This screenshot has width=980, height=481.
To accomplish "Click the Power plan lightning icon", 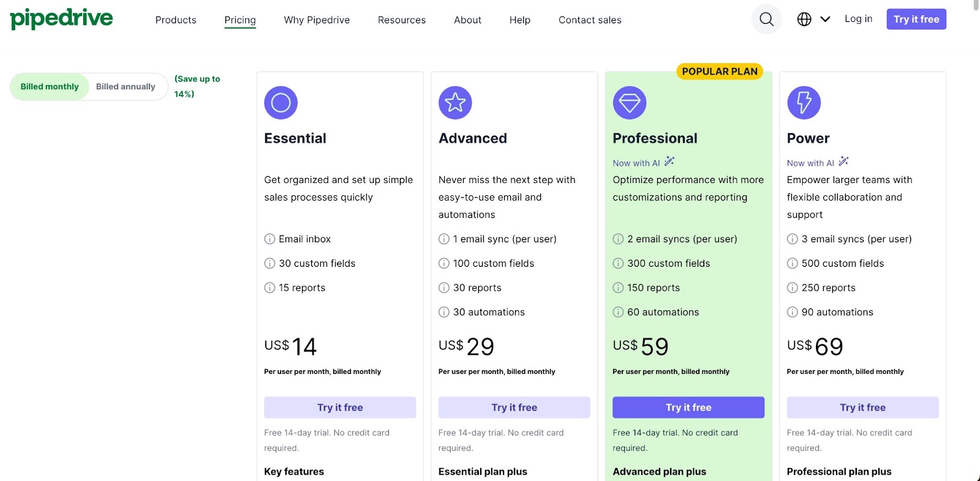I will 804,103.
